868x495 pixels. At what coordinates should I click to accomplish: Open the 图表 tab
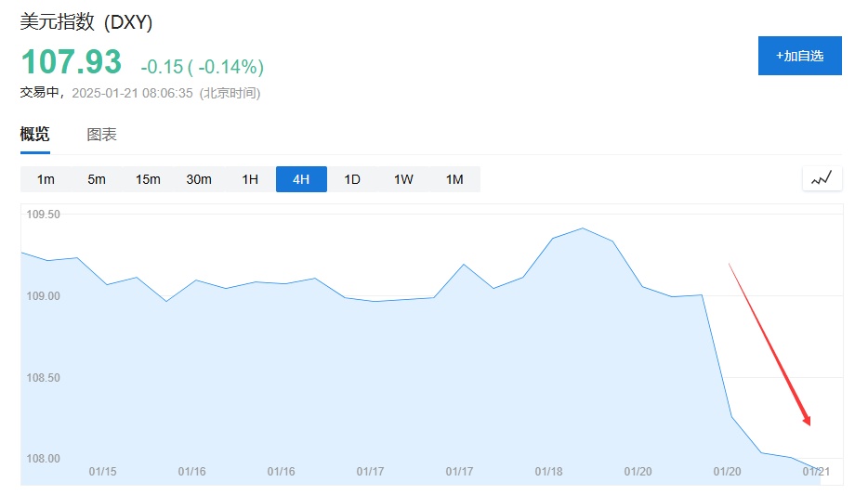101,135
